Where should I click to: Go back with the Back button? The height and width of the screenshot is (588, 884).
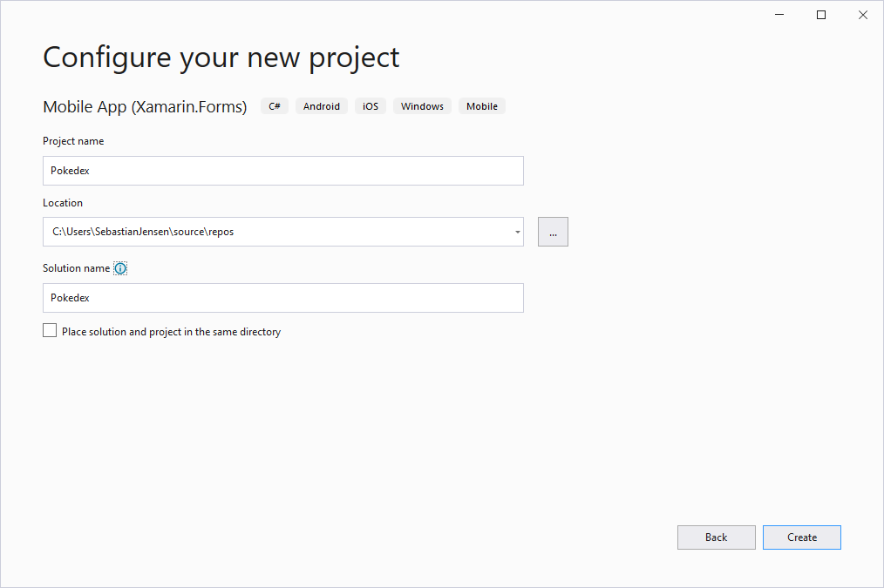click(716, 537)
